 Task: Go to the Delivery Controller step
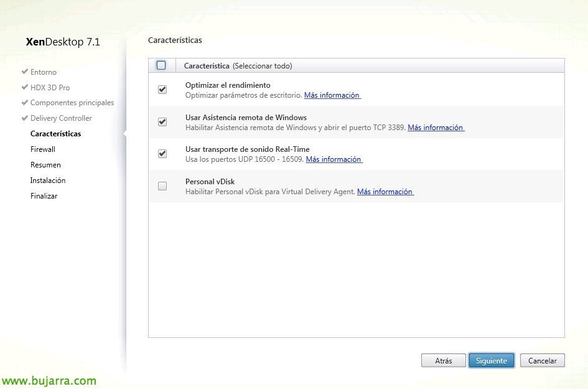[61, 118]
